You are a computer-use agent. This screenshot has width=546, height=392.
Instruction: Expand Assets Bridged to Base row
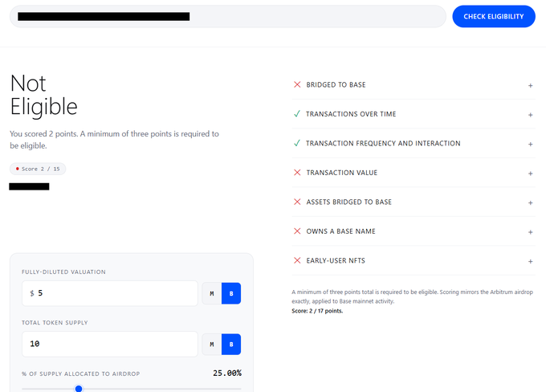pos(530,202)
